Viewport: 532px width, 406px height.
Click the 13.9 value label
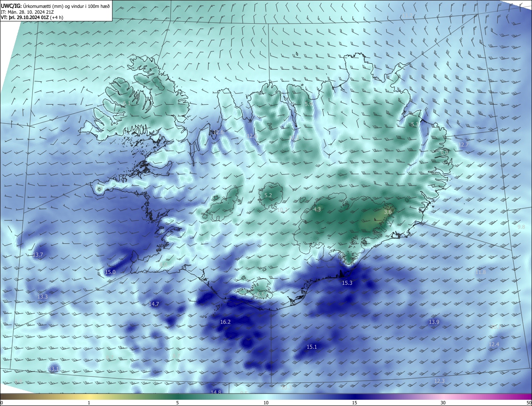434,322
